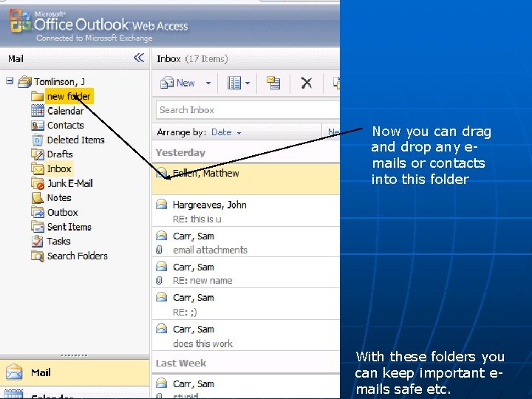Switch to the Mail module button
The width and height of the screenshot is (532, 399).
tap(75, 372)
